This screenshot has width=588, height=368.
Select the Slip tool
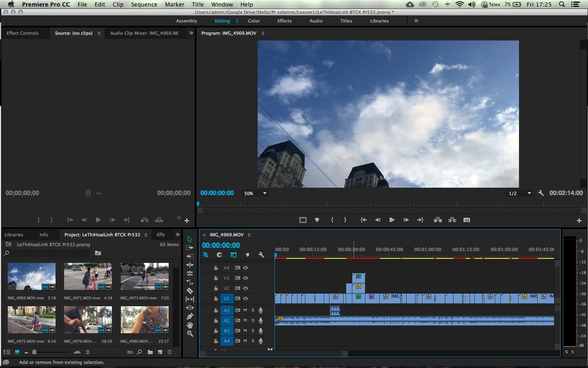(x=190, y=299)
